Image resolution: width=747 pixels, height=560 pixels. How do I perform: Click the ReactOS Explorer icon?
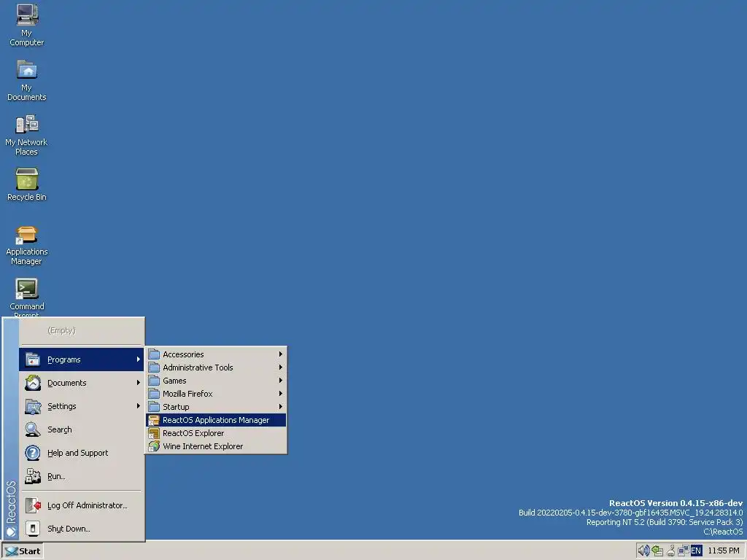154,433
